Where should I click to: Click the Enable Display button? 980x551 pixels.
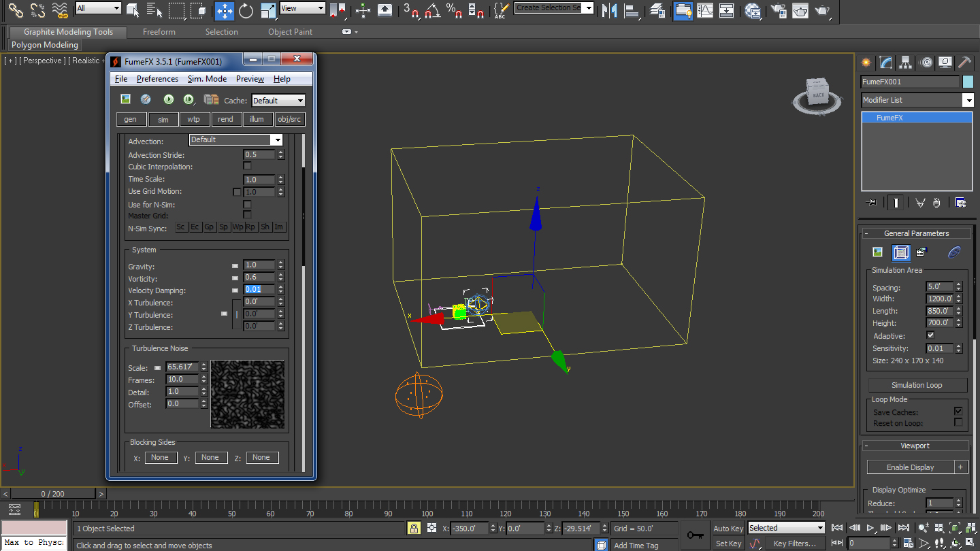tap(910, 467)
